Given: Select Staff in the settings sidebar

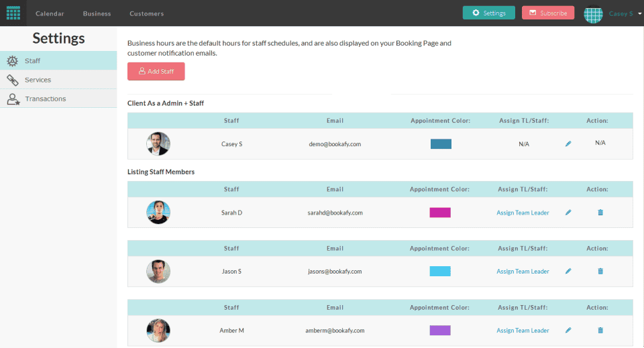Looking at the screenshot, I should tap(33, 61).
